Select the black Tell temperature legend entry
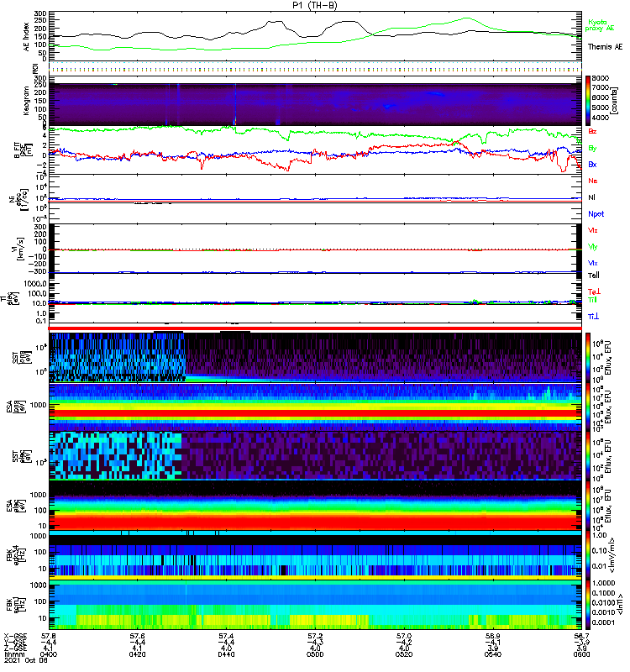630x672 pixels. click(x=594, y=276)
